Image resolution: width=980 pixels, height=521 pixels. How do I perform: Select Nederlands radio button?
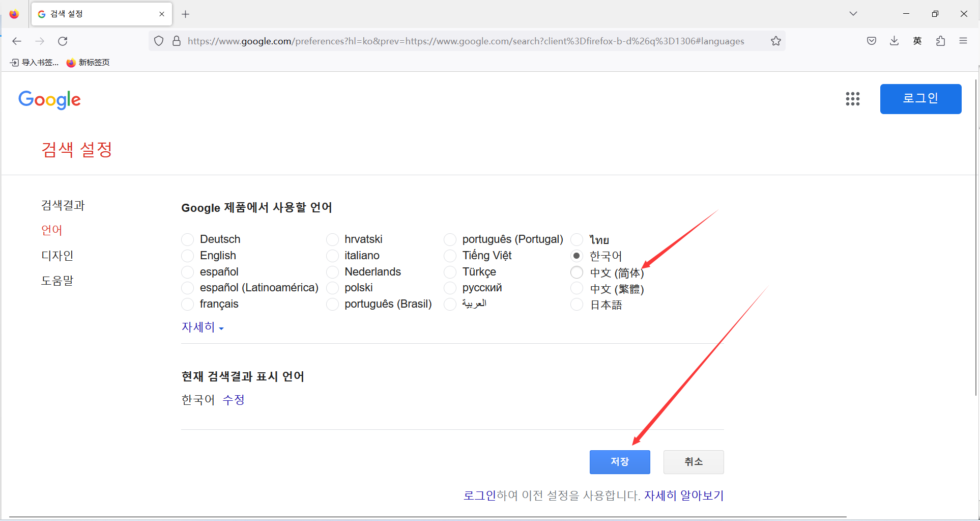click(x=332, y=272)
